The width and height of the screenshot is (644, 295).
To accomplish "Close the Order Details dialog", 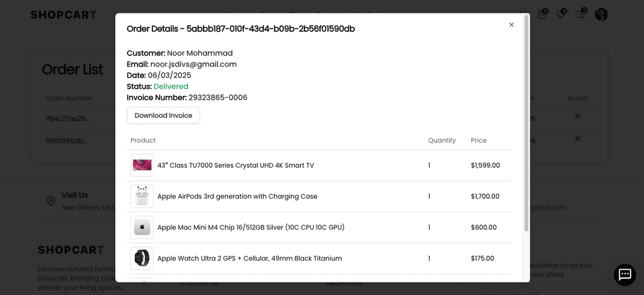I will [x=511, y=25].
